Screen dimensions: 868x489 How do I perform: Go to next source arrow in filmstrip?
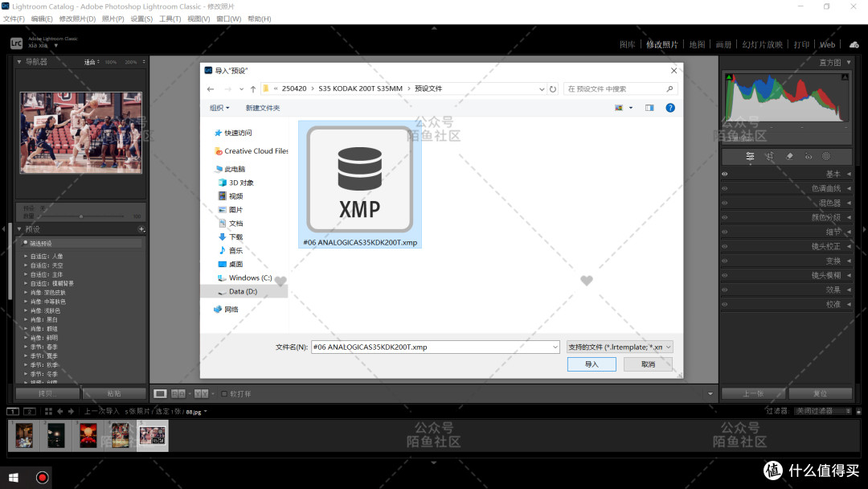tap(71, 412)
